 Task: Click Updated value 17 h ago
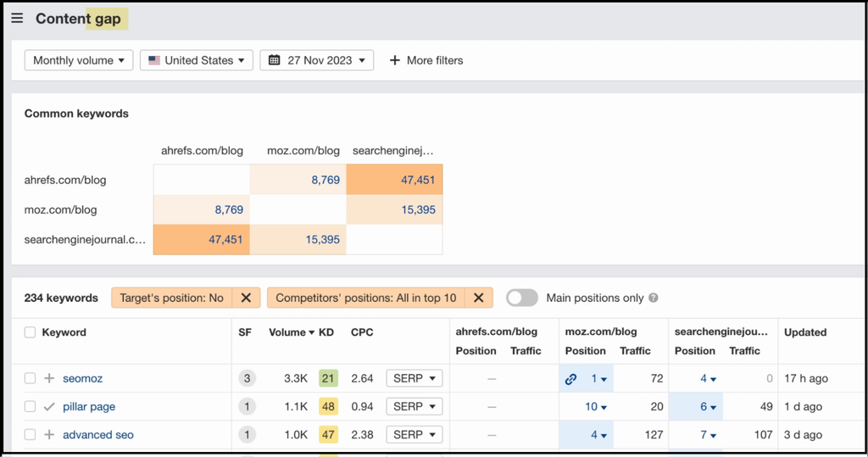point(806,378)
